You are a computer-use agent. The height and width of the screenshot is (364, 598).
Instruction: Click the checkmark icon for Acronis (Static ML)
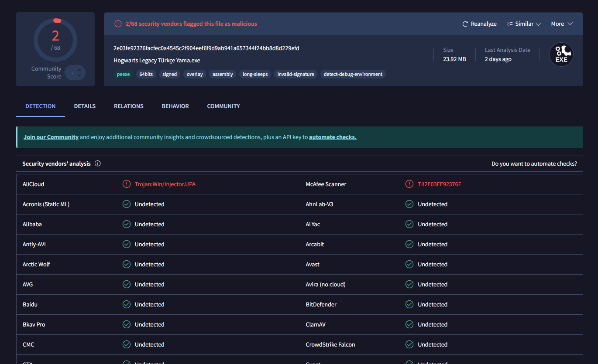(127, 204)
